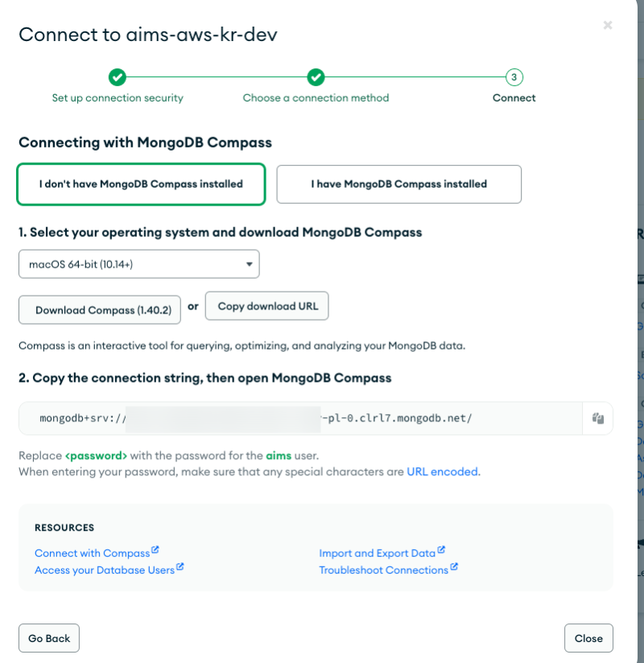Click external link icon beside Access your Database Users
Image resolution: width=644 pixels, height=663 pixels.
(x=180, y=568)
